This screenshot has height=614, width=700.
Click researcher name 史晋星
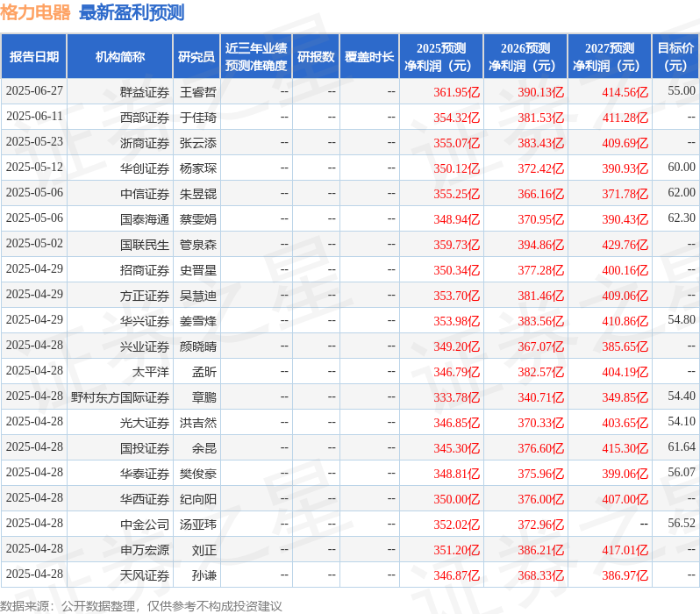pos(198,271)
